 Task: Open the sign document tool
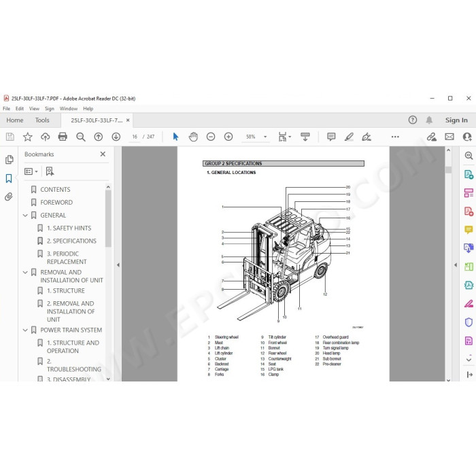tap(367, 137)
